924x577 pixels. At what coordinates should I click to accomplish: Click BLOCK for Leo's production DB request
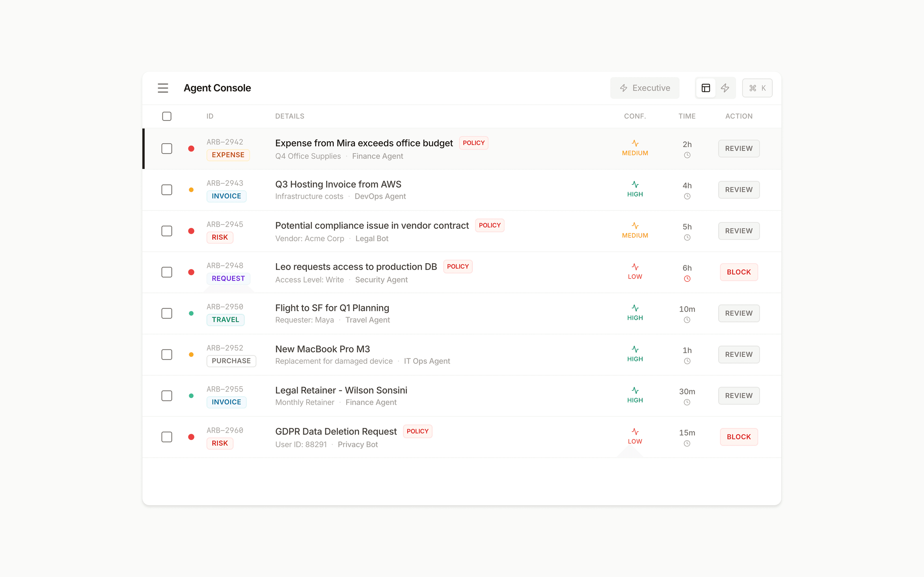coord(738,272)
